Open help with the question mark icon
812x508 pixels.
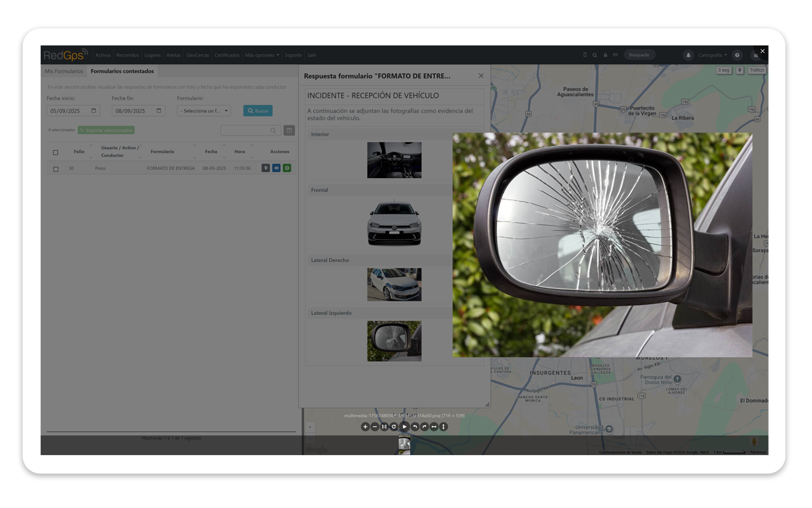click(738, 56)
